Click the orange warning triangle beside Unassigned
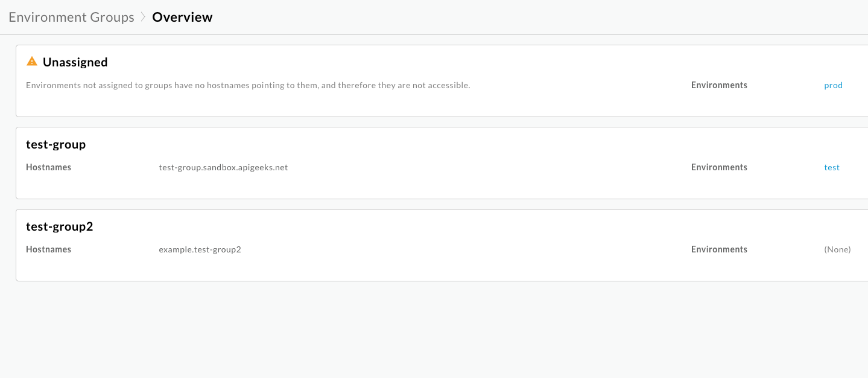 pos(31,61)
